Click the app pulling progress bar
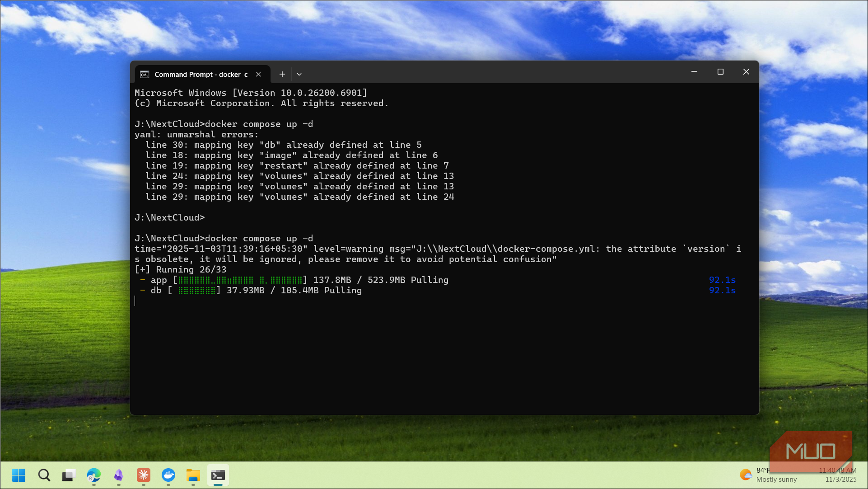This screenshot has width=868, height=489. 240,280
